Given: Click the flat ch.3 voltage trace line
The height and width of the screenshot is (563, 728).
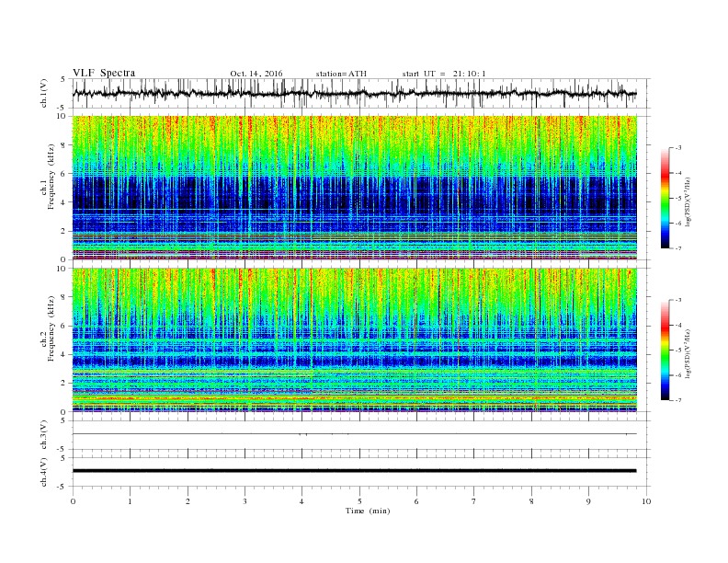Looking at the screenshot, I should (x=354, y=434).
